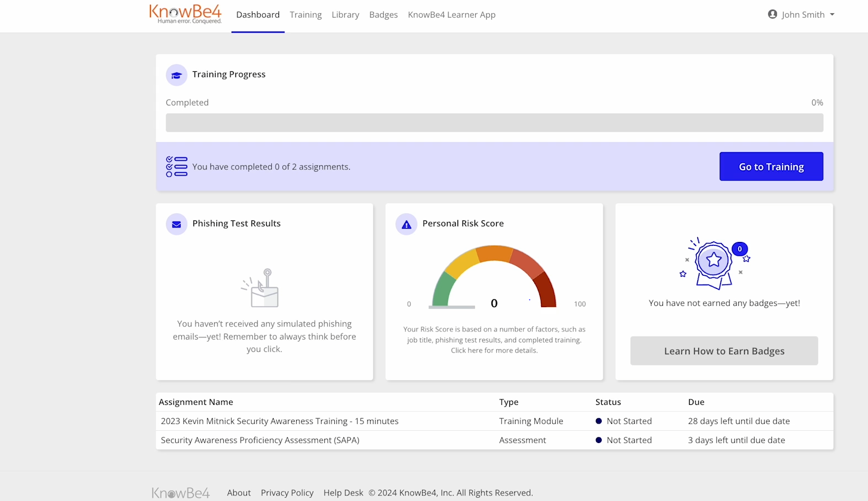Click the John Smith user avatar icon
Screen dimensions: 868x501
tap(772, 14)
